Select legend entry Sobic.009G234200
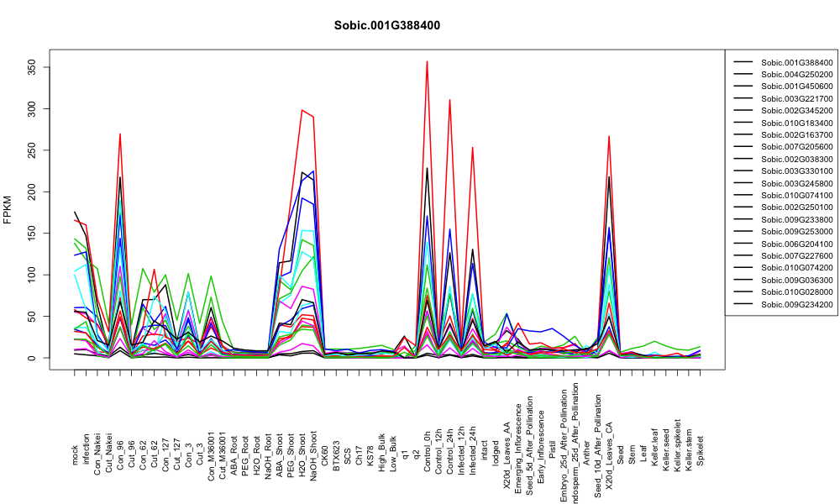Viewport: 840px width, 504px height. (x=797, y=304)
